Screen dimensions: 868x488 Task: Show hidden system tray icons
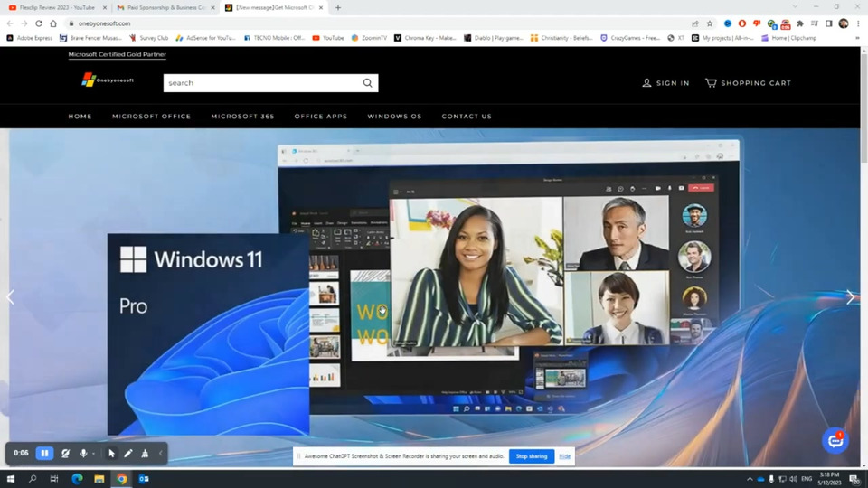point(750,479)
